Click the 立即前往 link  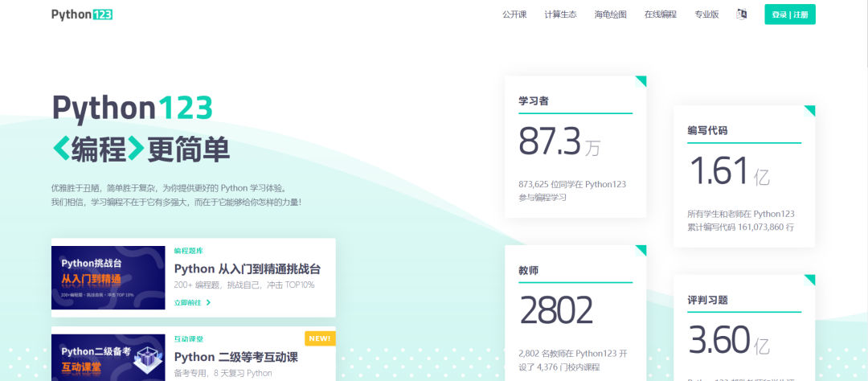point(187,302)
